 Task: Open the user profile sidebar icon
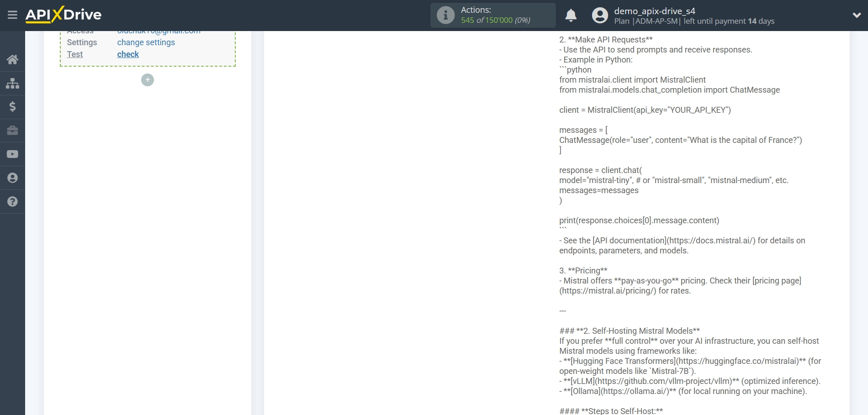tap(12, 178)
